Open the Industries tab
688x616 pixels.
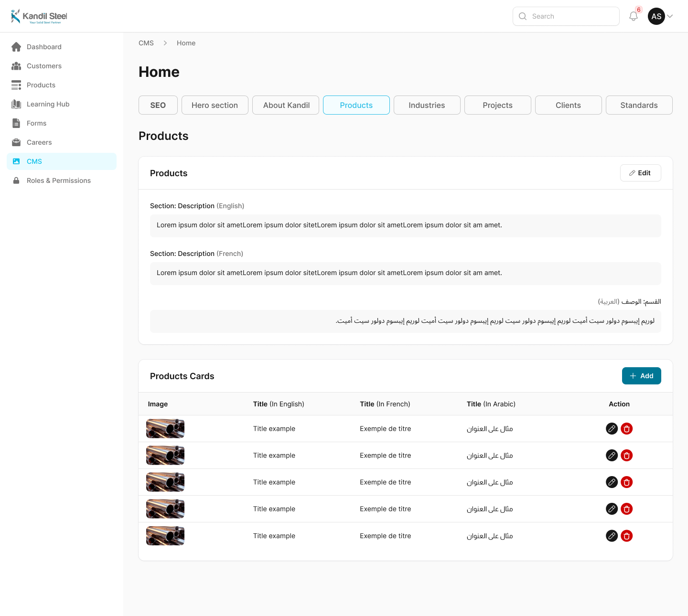pyautogui.click(x=427, y=105)
